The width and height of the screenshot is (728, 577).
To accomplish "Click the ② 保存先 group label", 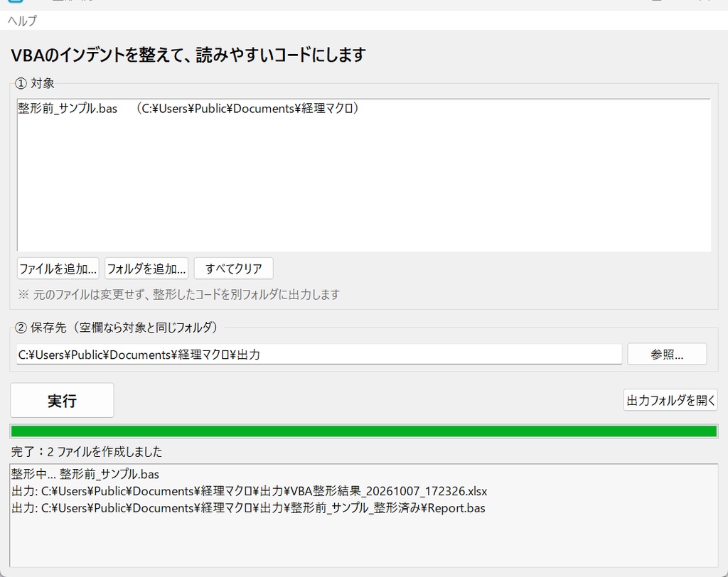I will [117, 328].
